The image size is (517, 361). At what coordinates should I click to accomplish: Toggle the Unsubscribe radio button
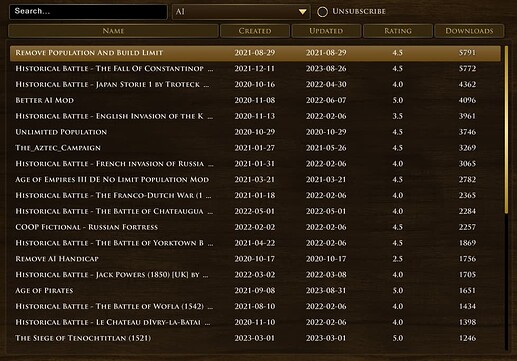[x=322, y=12]
